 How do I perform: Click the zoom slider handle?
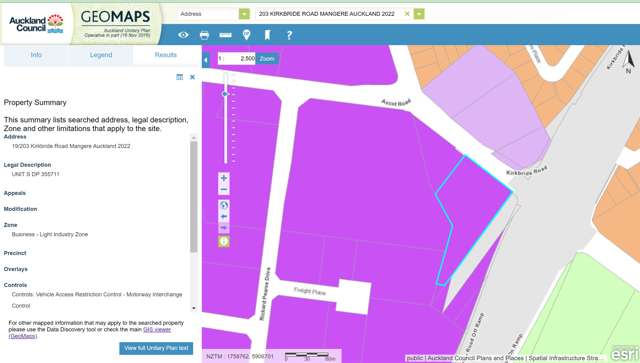[225, 94]
